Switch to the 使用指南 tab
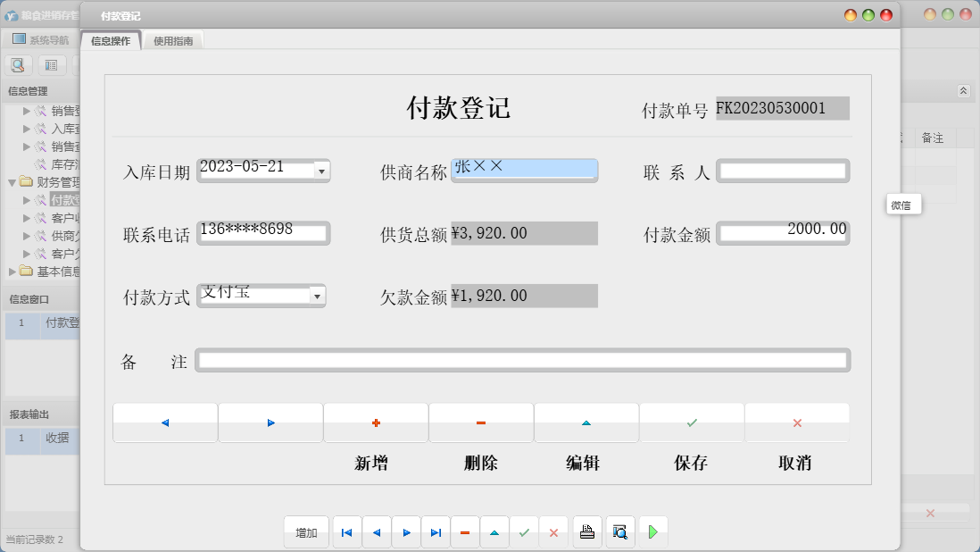Image resolution: width=980 pixels, height=552 pixels. [173, 40]
